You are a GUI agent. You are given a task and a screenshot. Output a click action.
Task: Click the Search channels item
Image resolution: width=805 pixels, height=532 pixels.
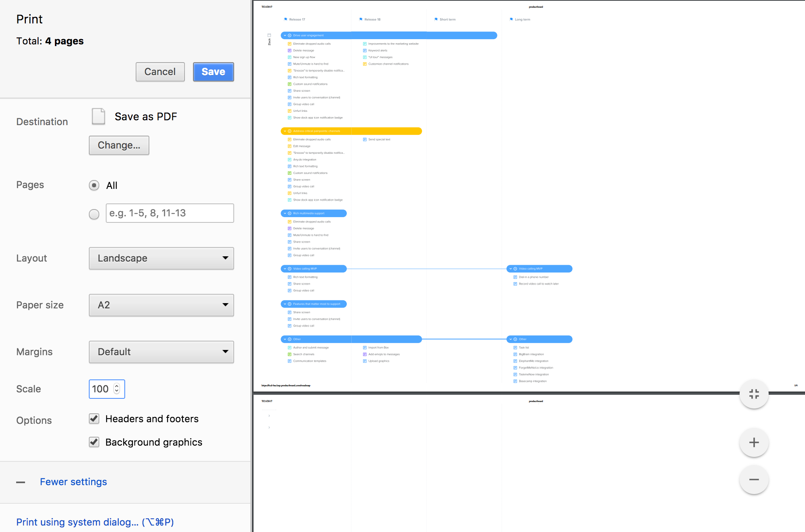pos(301,354)
